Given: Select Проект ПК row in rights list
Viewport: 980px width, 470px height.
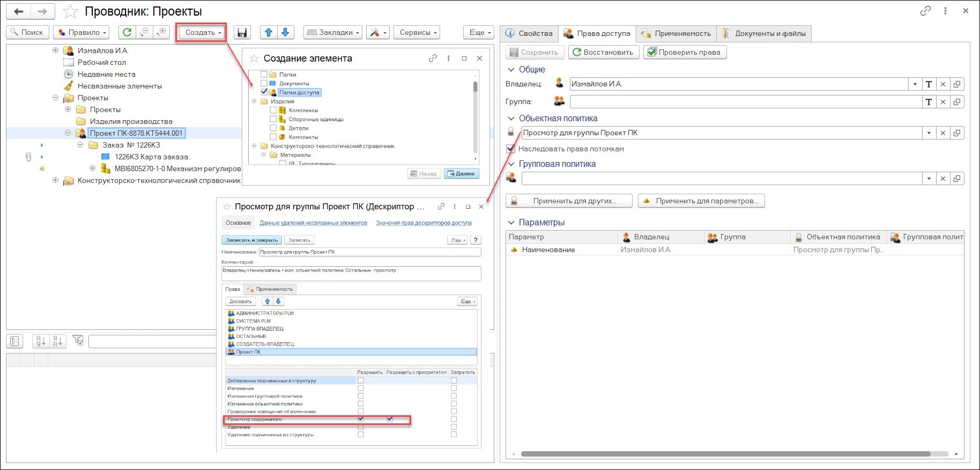Looking at the screenshot, I should 351,352.
